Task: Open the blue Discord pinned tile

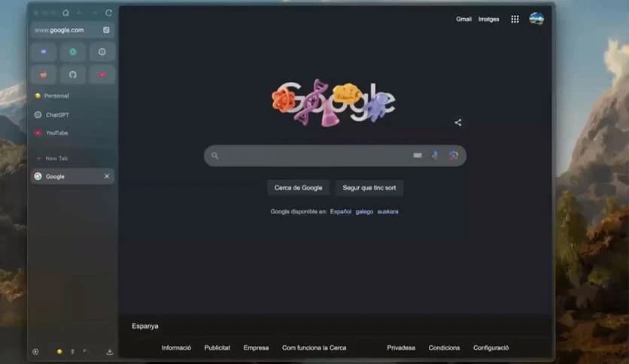Action: click(x=44, y=52)
